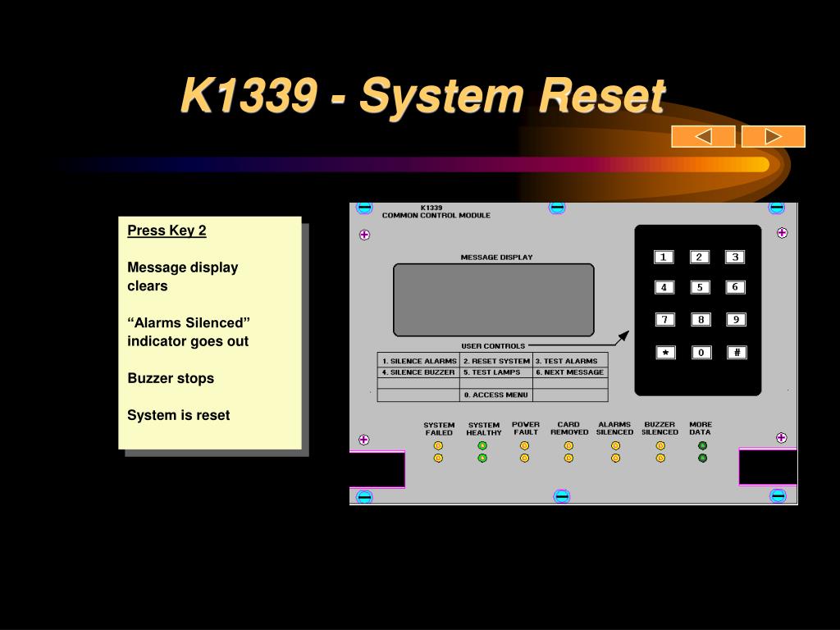Click the upper Power Fault indicator lamp

coord(524,445)
